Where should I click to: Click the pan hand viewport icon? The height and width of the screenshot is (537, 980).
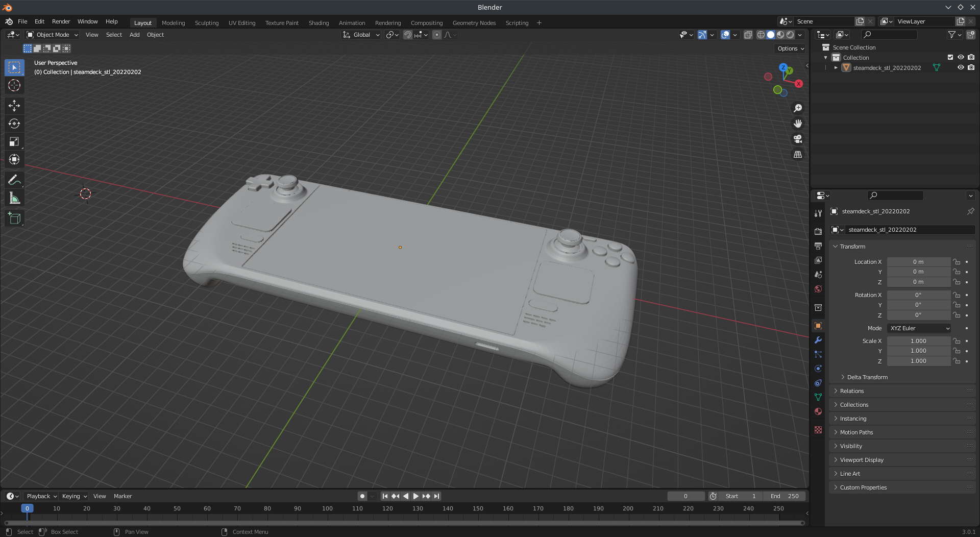tap(798, 124)
